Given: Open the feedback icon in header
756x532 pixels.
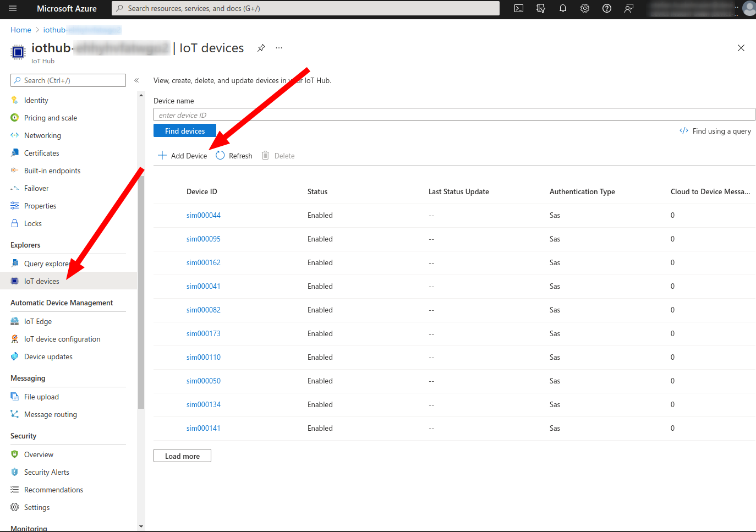Looking at the screenshot, I should [629, 8].
